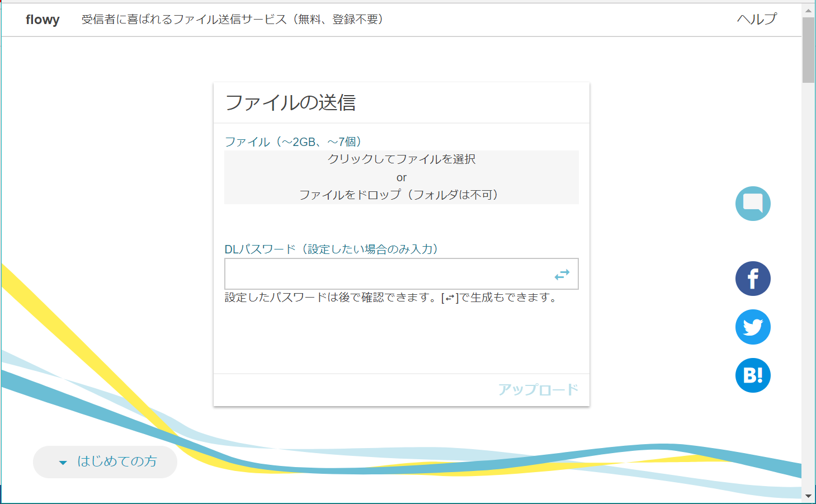
Task: Click the ファイルの送信 card heading
Action: tap(290, 102)
